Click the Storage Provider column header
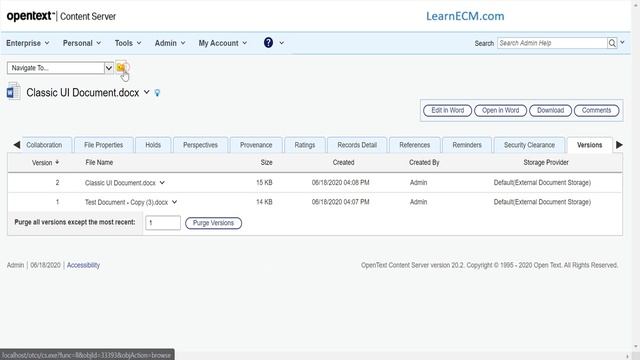The image size is (640, 360). (x=546, y=162)
